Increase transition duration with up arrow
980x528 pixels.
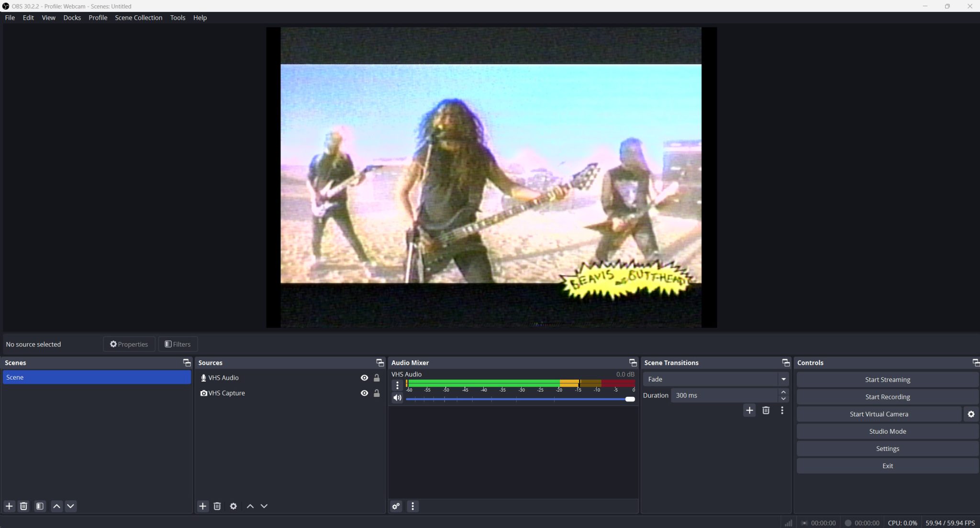click(783, 392)
